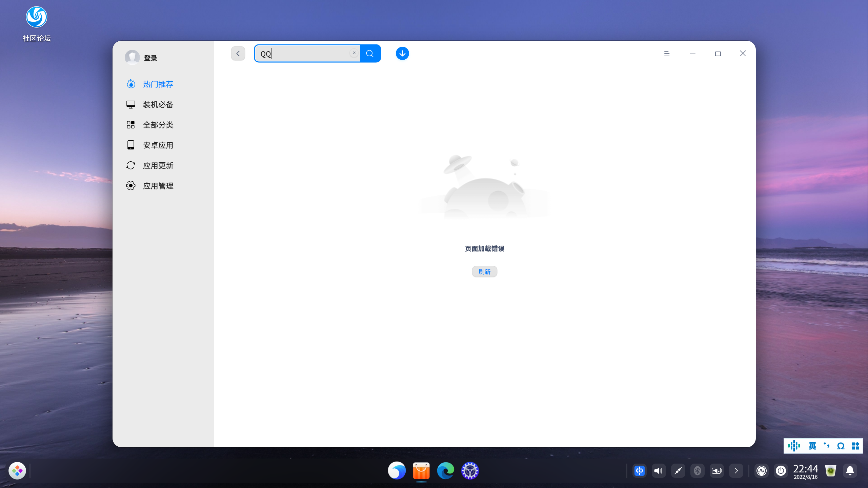Click the back navigation arrow beside the search bar
The image size is (868, 488).
(238, 53)
